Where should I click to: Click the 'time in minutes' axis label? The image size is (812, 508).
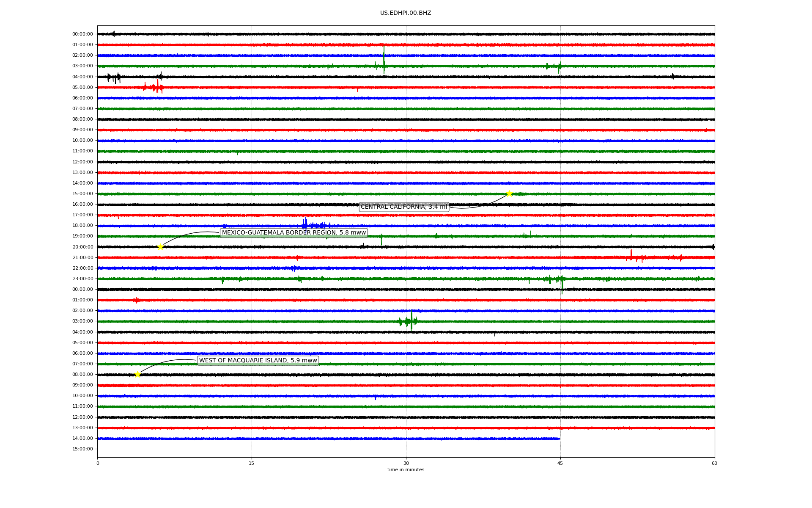(405, 469)
